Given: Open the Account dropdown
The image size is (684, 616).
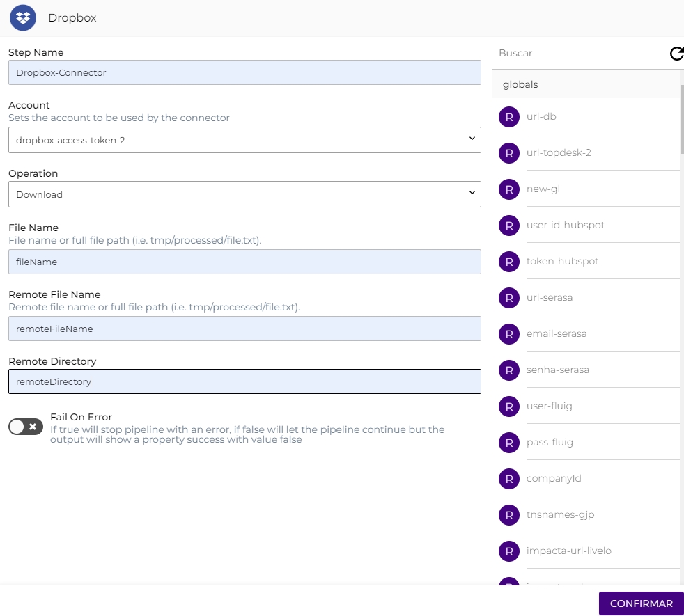Looking at the screenshot, I should pyautogui.click(x=244, y=140).
